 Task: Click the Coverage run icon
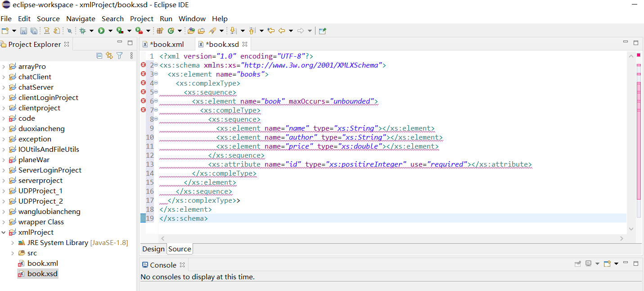tap(120, 31)
